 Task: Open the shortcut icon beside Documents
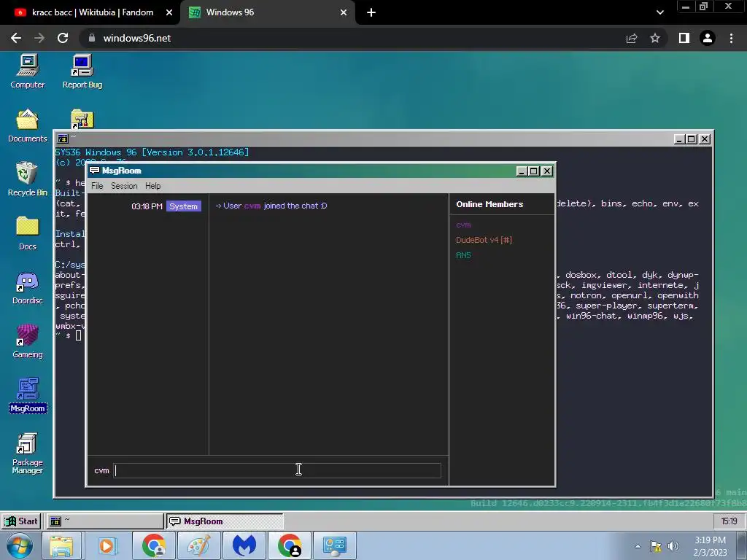tap(82, 119)
